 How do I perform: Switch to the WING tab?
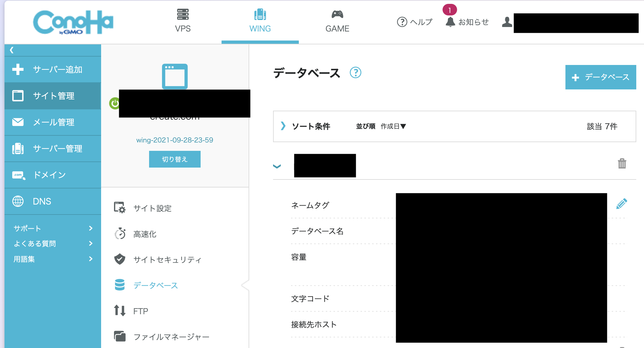(260, 21)
